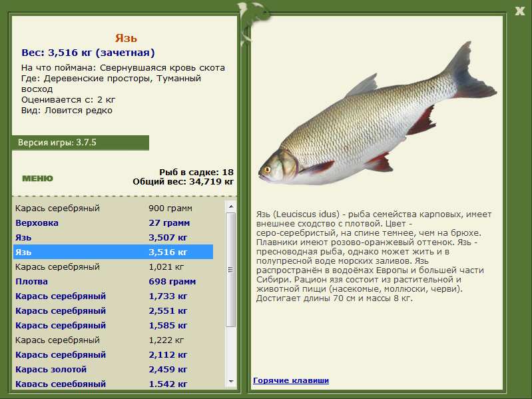Screen dimensions: 532x399
Task: Click the Рыб в садке: 18 counter
Action: tap(196, 172)
